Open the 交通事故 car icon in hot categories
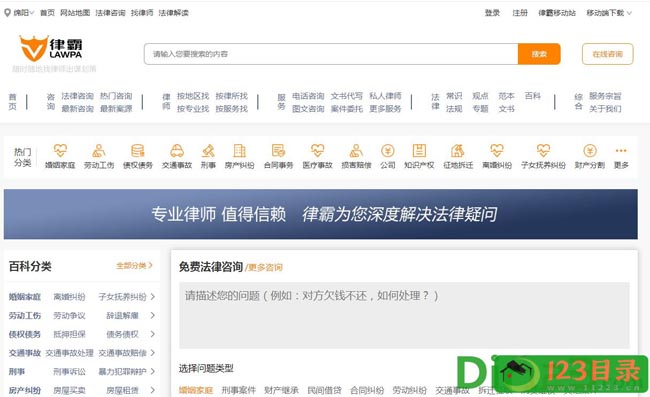Screen dimensions: 650x397 pos(177,150)
